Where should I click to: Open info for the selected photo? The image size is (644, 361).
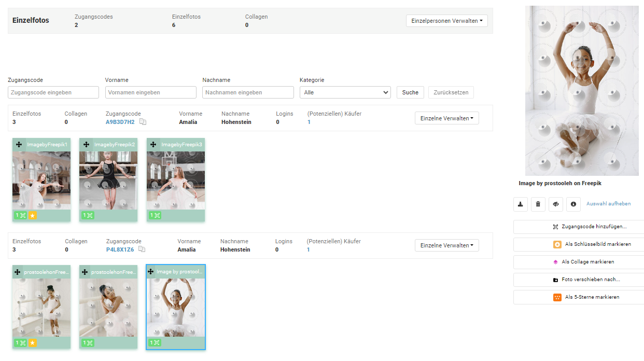coord(573,204)
